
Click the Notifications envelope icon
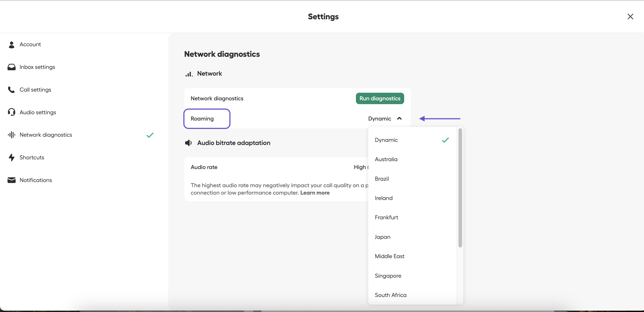11,180
